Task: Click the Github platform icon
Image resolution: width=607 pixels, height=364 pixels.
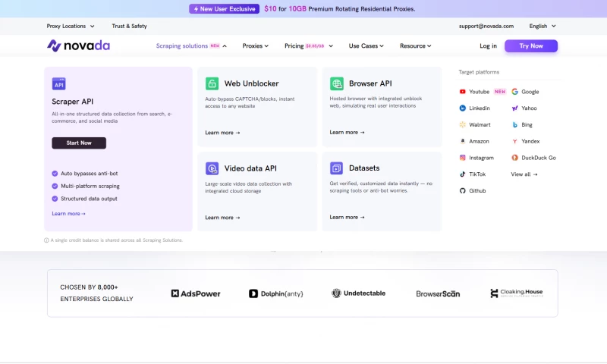Action: pos(462,190)
